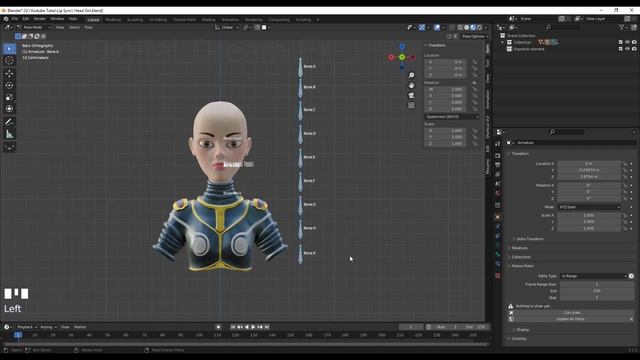640x360 pixels.
Task: Click the green Y axis gizmo ball
Action: pyautogui.click(x=402, y=57)
